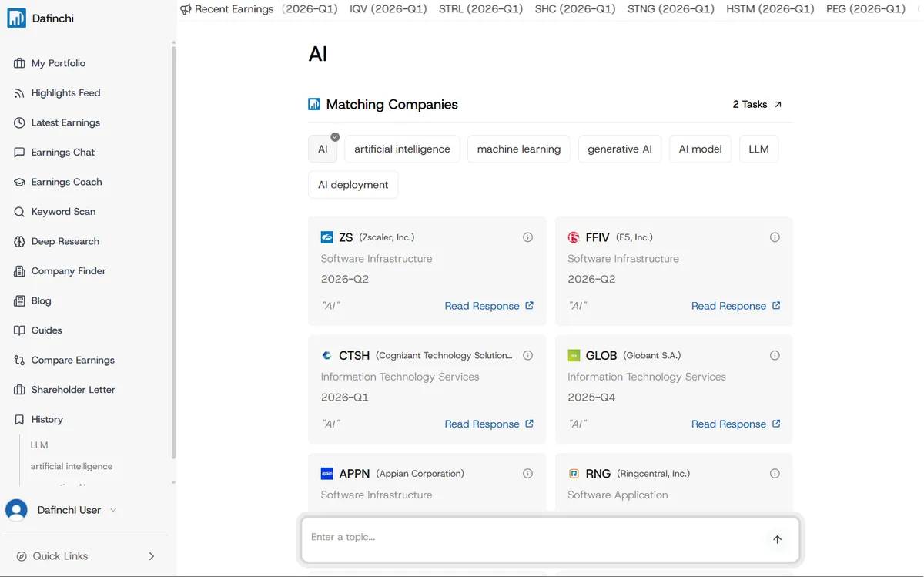Image resolution: width=924 pixels, height=577 pixels.
Task: Click the info icon on ZS card
Action: pos(527,237)
